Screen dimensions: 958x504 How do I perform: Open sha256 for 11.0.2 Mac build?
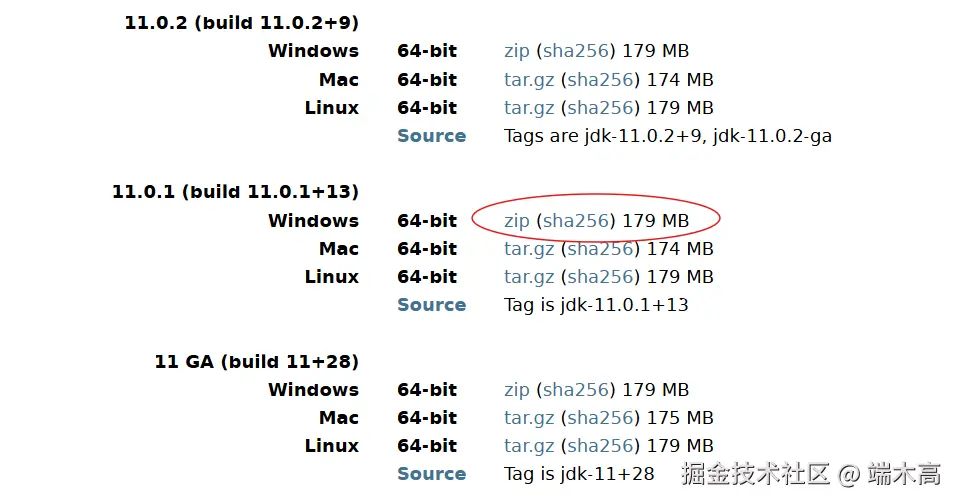click(x=601, y=80)
